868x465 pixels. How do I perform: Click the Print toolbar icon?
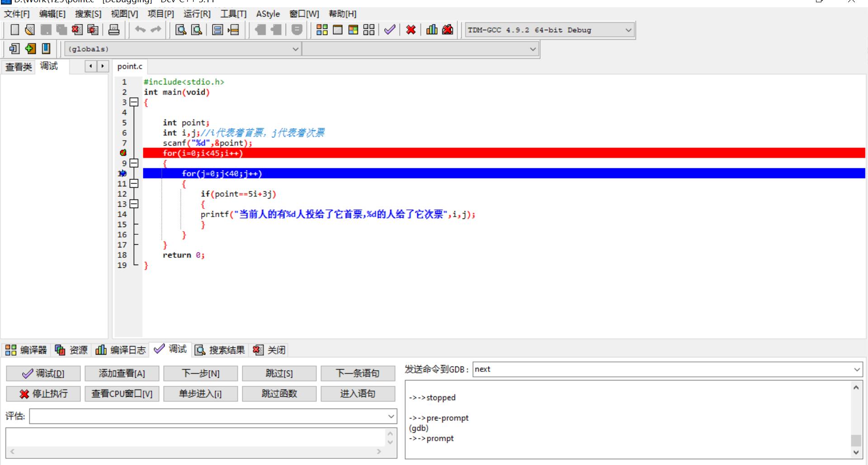(114, 30)
